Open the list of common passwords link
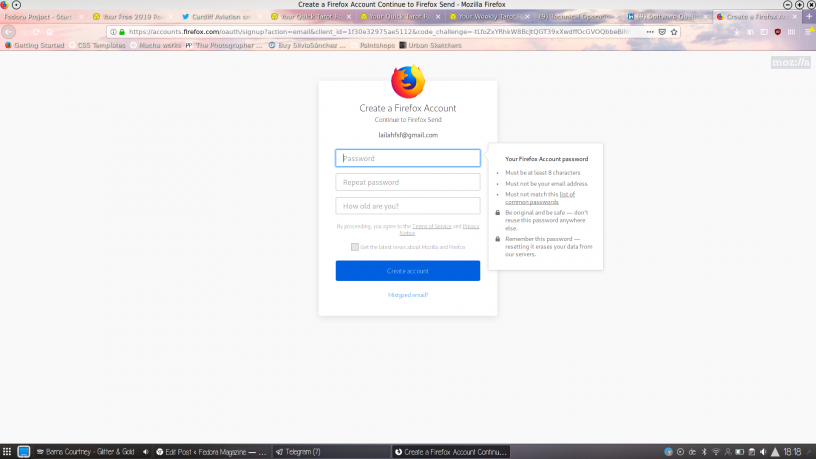 click(545, 198)
